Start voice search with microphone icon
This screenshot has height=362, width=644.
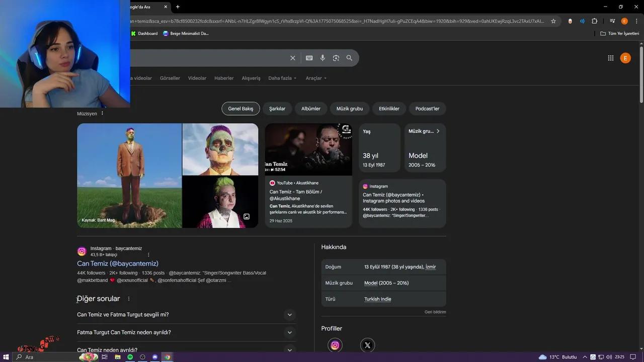point(323,58)
